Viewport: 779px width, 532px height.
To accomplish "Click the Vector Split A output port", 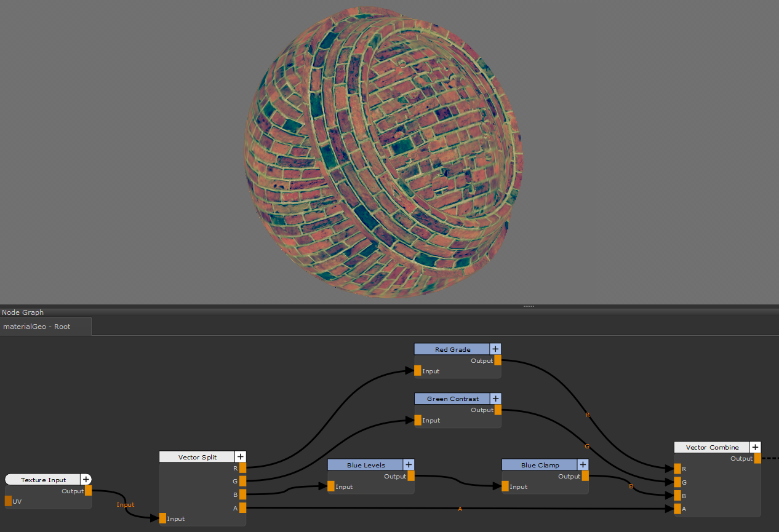I will (242, 508).
